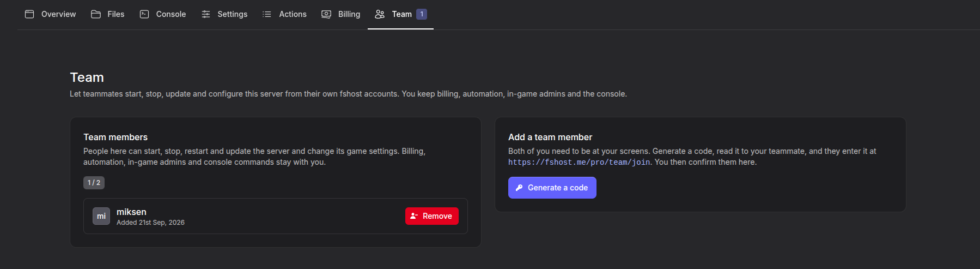Click the Files folder icon
Image resolution: width=980 pixels, height=269 pixels.
96,14
